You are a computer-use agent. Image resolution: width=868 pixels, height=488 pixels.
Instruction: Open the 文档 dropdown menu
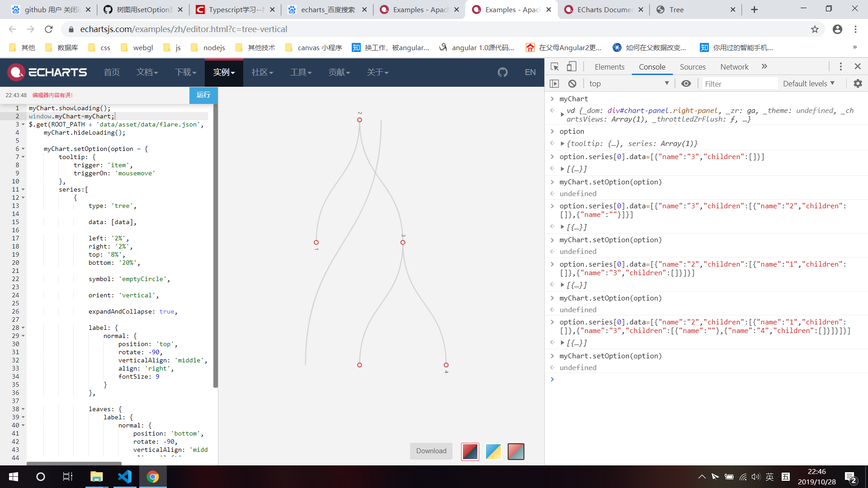147,72
